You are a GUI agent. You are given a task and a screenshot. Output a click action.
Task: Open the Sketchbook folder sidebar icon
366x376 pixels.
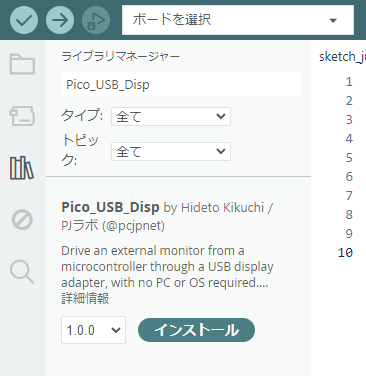[x=22, y=64]
